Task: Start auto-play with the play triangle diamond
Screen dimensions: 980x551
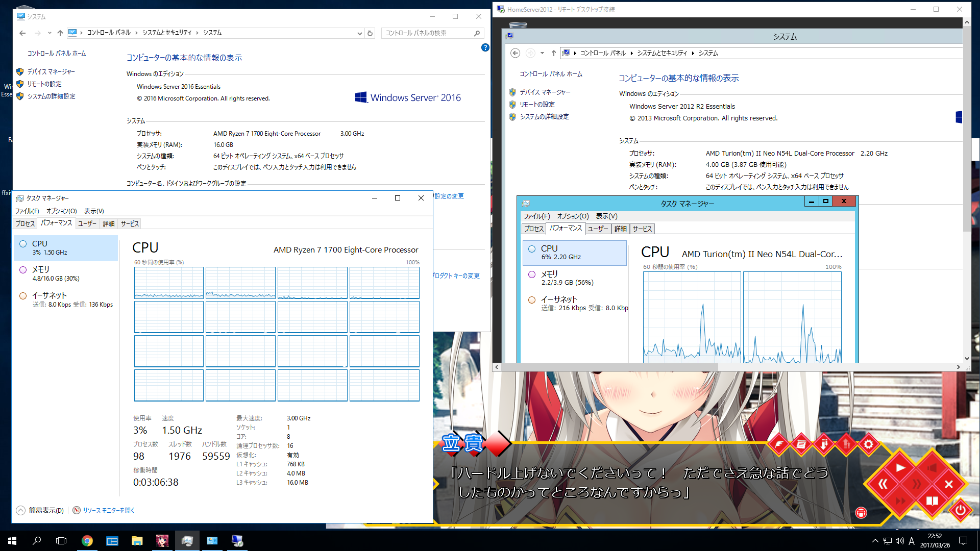Action: [x=900, y=468]
